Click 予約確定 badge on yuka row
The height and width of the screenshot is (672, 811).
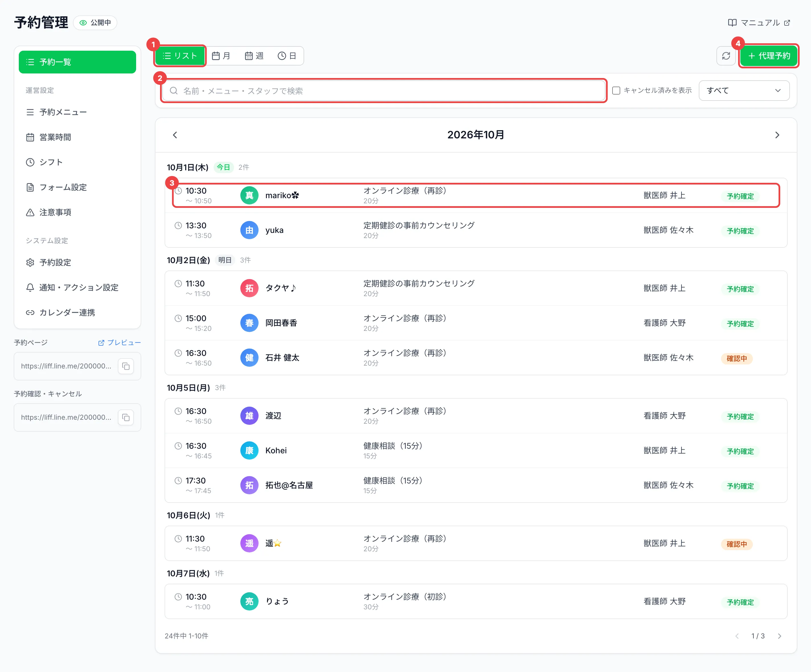pyautogui.click(x=740, y=231)
